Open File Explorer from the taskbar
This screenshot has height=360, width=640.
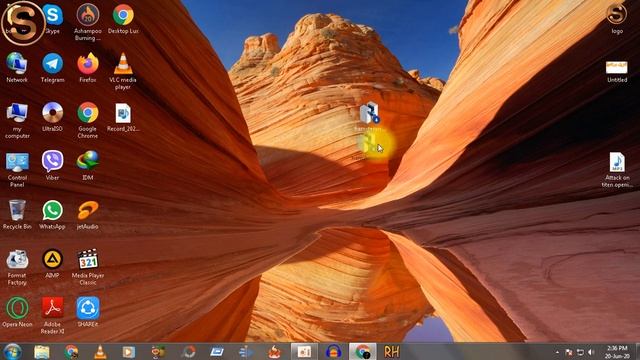(x=42, y=351)
